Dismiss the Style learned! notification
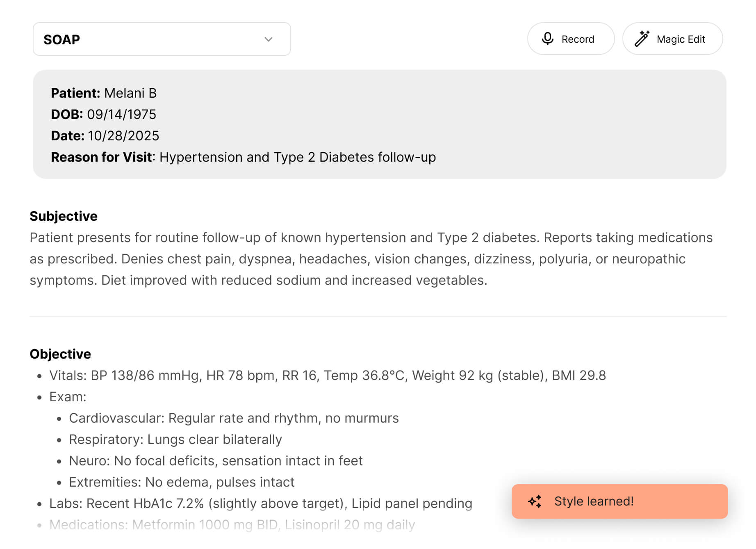The image size is (756, 549). (619, 501)
